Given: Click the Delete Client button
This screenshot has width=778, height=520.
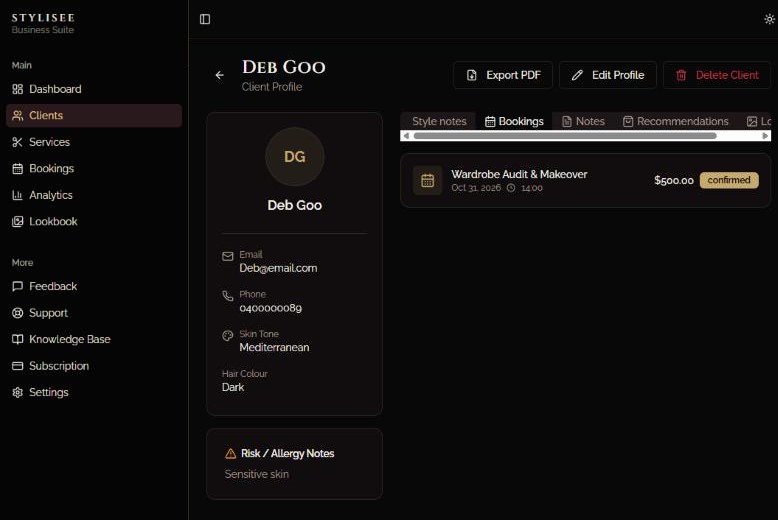Looking at the screenshot, I should click(716, 75).
